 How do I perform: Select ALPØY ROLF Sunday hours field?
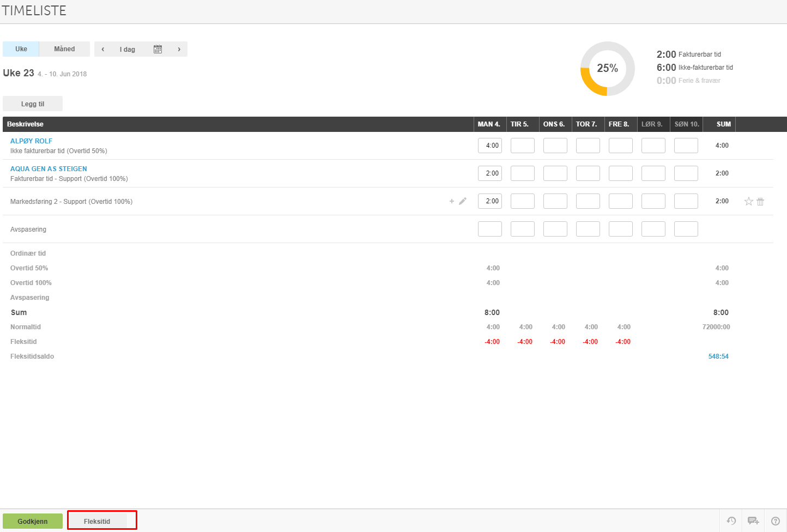coord(686,146)
